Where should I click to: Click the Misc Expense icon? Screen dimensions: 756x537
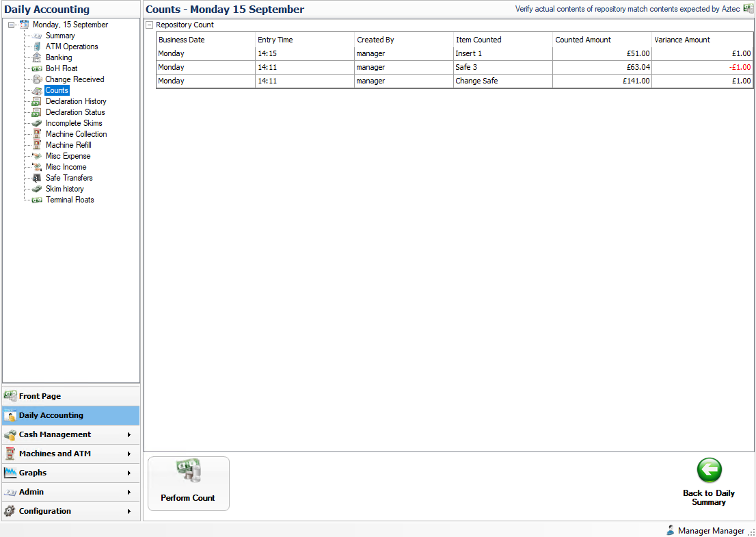(x=38, y=156)
